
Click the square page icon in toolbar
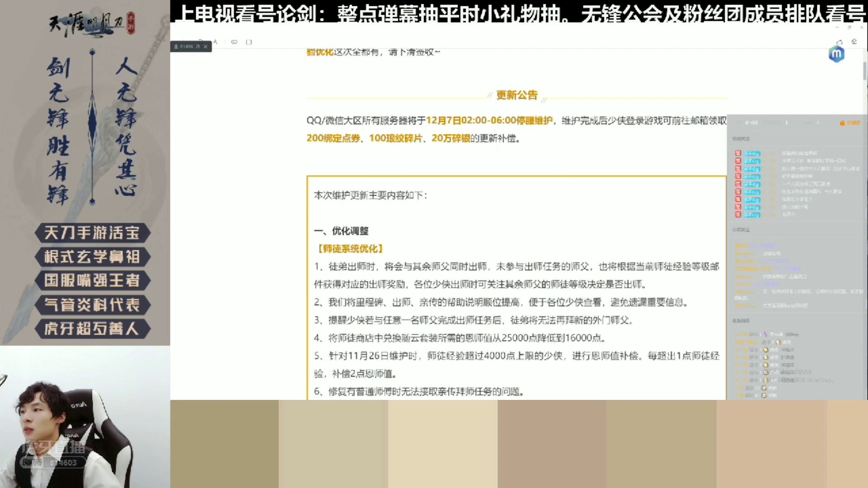tap(249, 42)
